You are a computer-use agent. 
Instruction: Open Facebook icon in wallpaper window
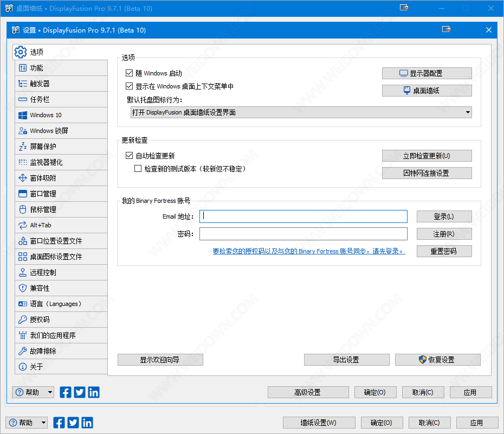[x=59, y=423]
